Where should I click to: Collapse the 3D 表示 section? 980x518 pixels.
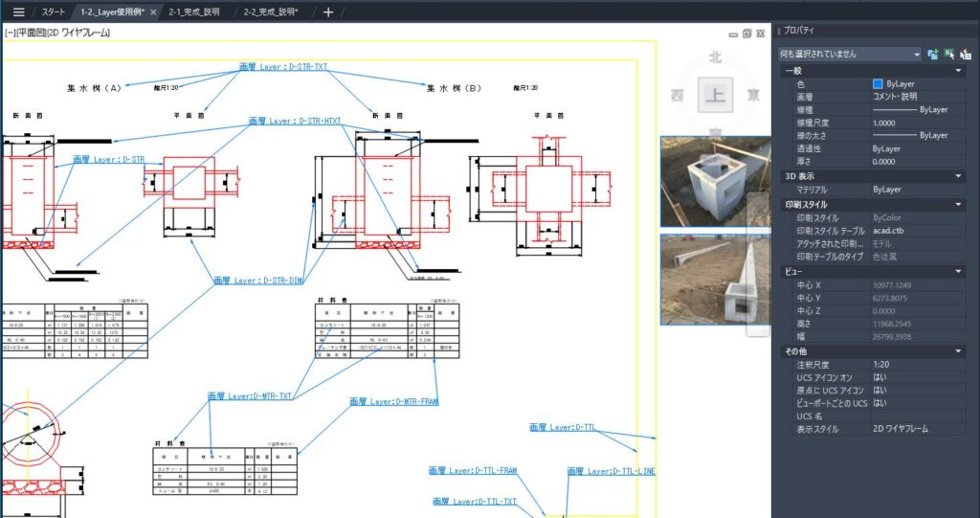click(958, 176)
